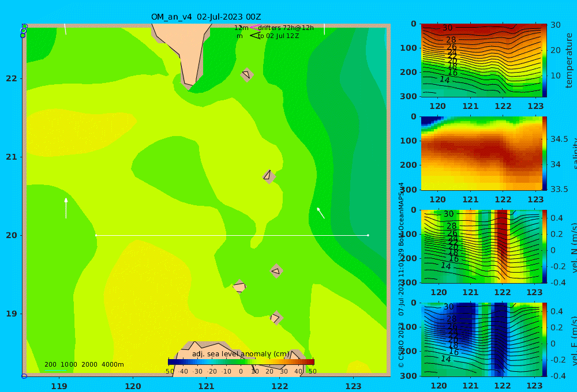
Task: Click the sea level anomaly color bar
Action: pos(241,361)
